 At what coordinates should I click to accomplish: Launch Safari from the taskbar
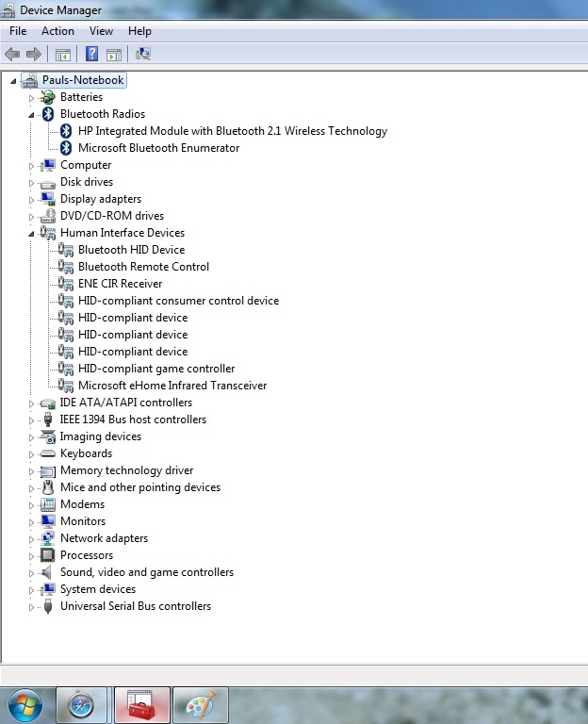(81, 705)
